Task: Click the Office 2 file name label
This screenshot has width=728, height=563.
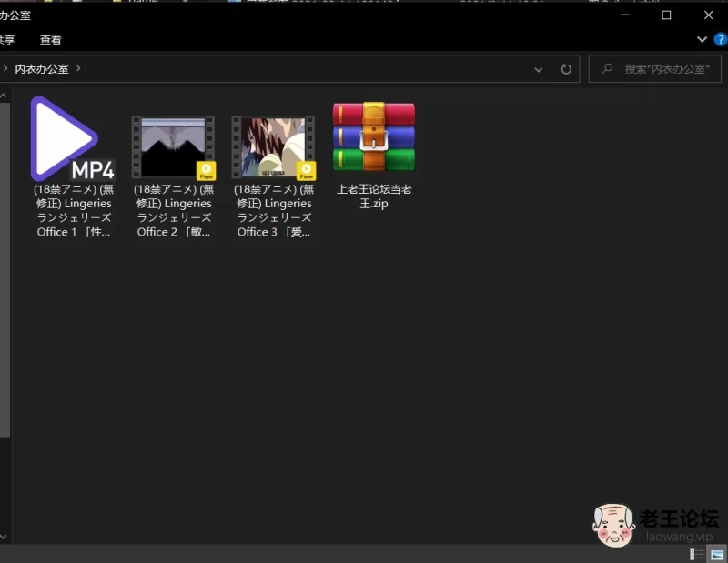Action: click(174, 211)
